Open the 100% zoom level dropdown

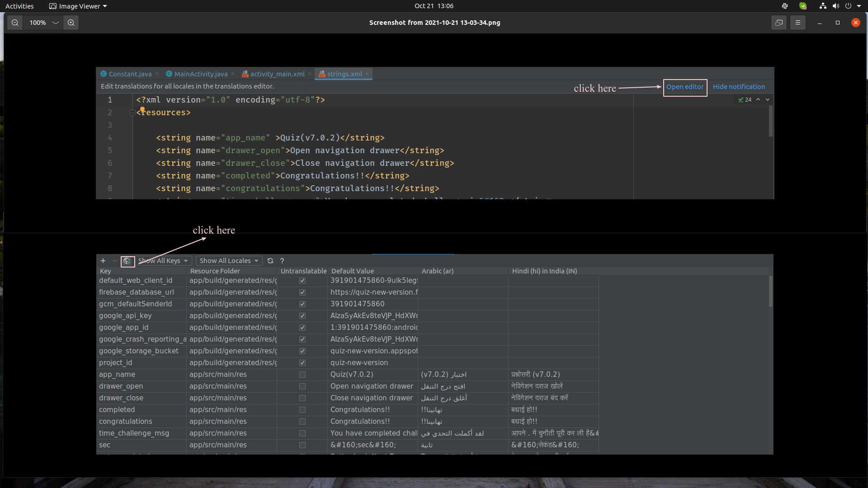(x=44, y=23)
